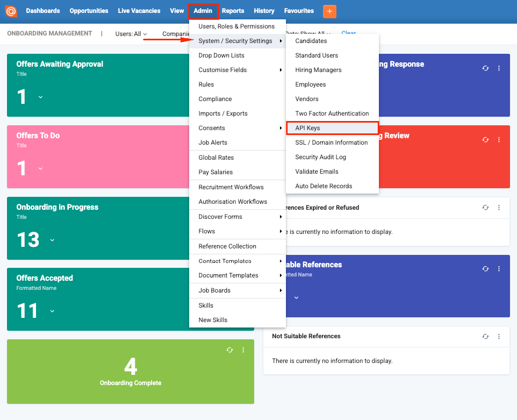Image resolution: width=517 pixels, height=420 pixels.
Task: Click the orange logo icon in the top bar
Action: [x=11, y=11]
